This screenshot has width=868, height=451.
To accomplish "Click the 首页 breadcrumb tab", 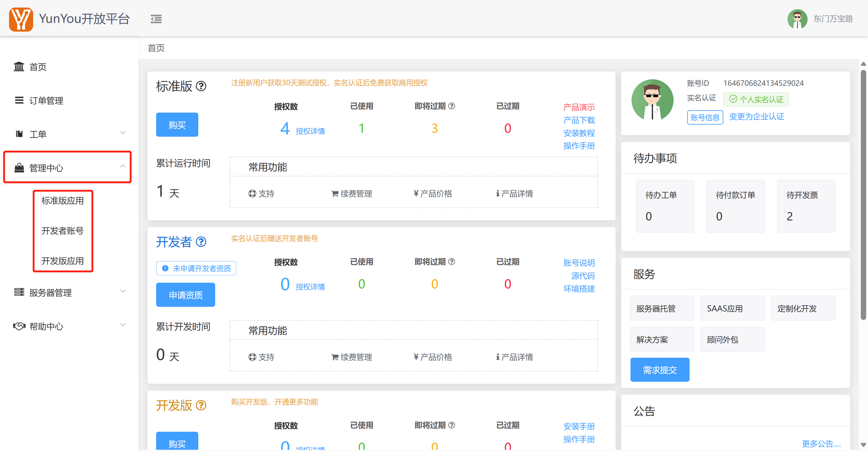I will 156,48.
